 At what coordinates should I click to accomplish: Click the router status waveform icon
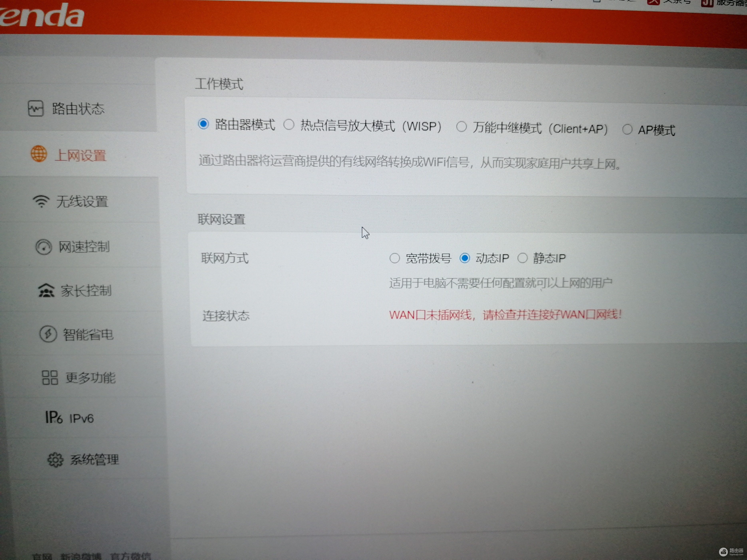tap(35, 108)
